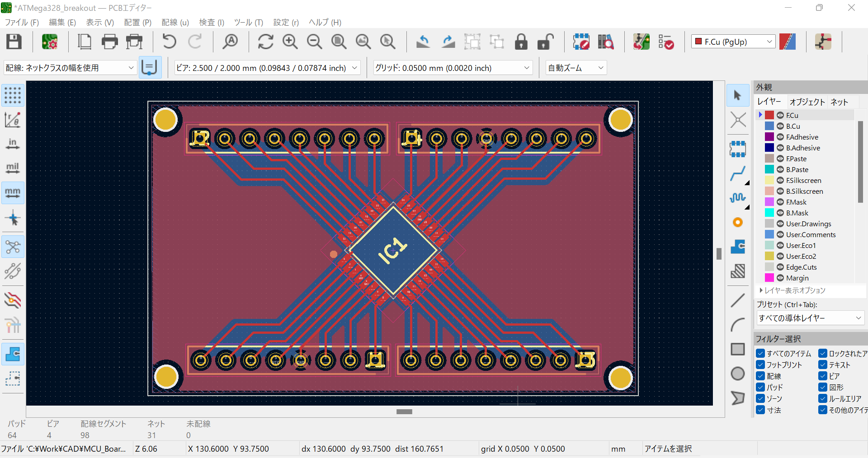Unlock the selected items
Viewport: 868px width, 458px height.
pyautogui.click(x=546, y=42)
